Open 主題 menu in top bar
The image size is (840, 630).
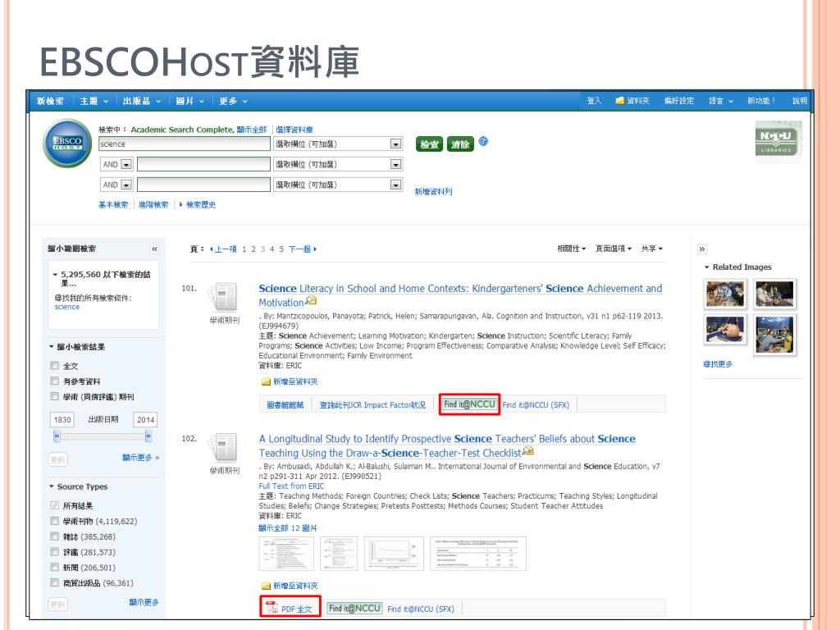94,101
